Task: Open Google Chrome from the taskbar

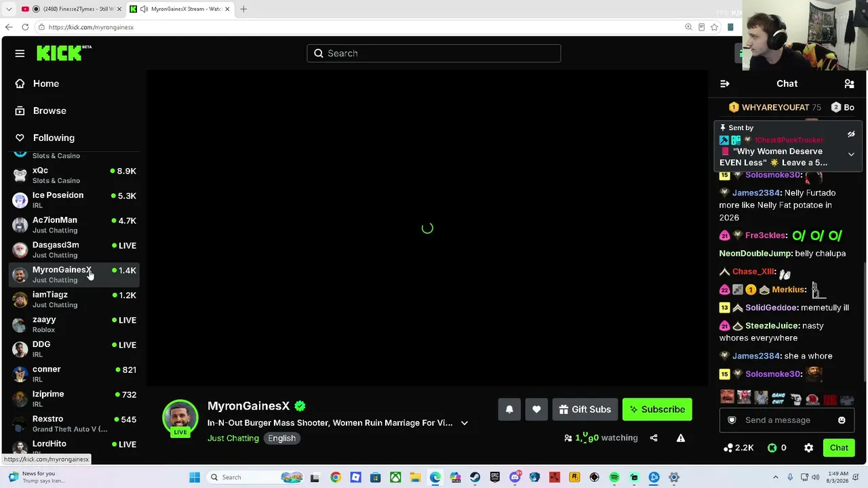Action: tap(336, 478)
